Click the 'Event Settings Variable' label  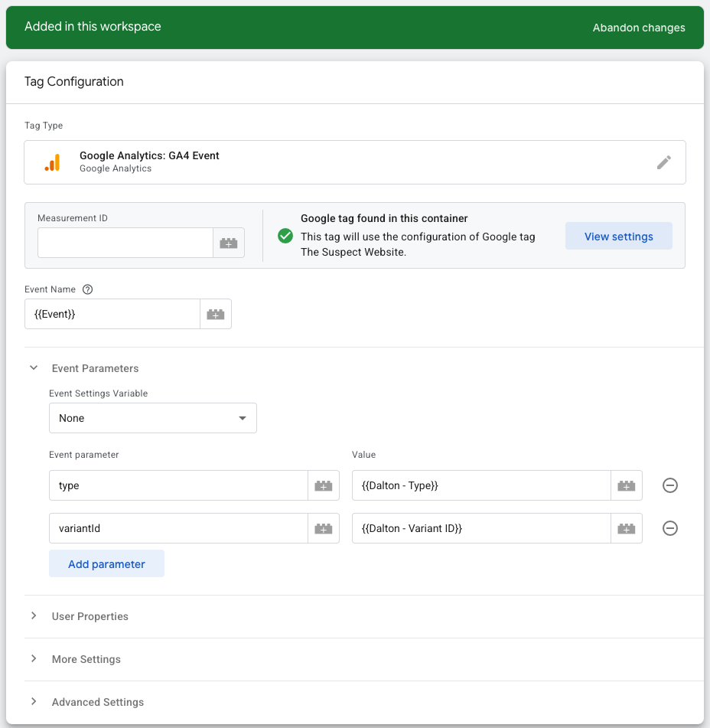(x=99, y=393)
